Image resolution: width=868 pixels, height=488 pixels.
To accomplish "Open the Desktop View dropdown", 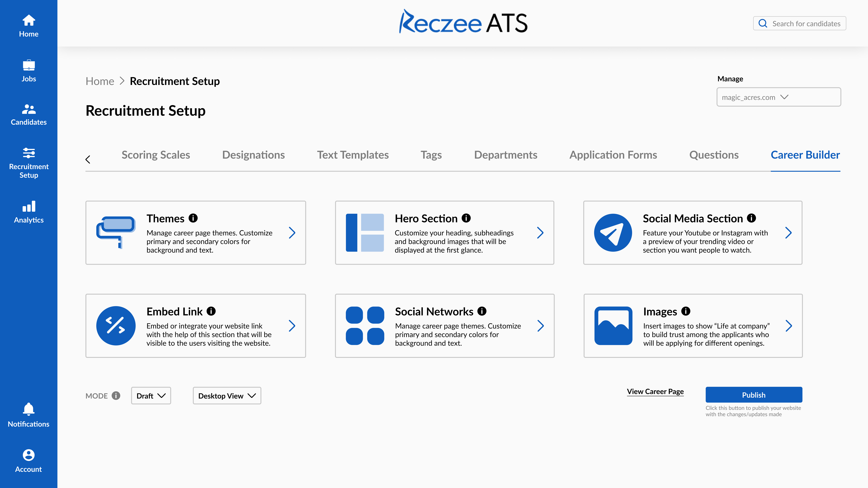I will point(227,396).
